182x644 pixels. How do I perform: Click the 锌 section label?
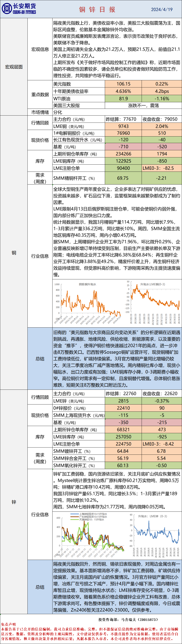[14, 502]
